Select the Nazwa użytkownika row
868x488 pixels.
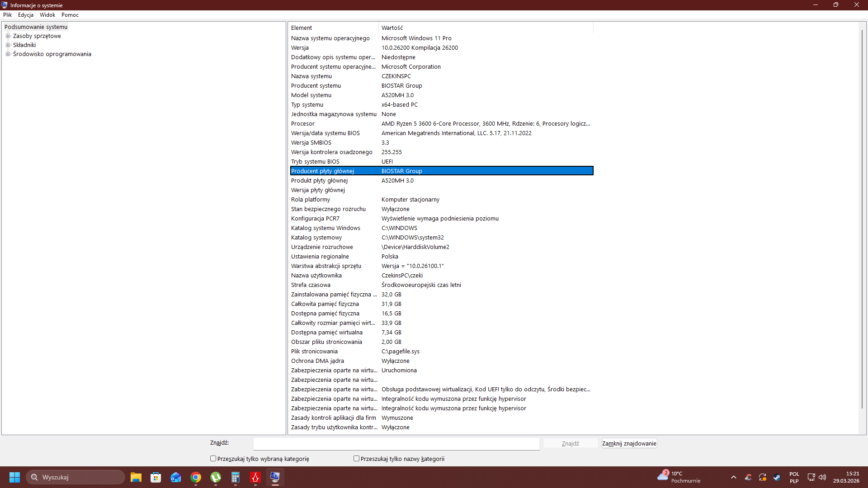pos(442,276)
